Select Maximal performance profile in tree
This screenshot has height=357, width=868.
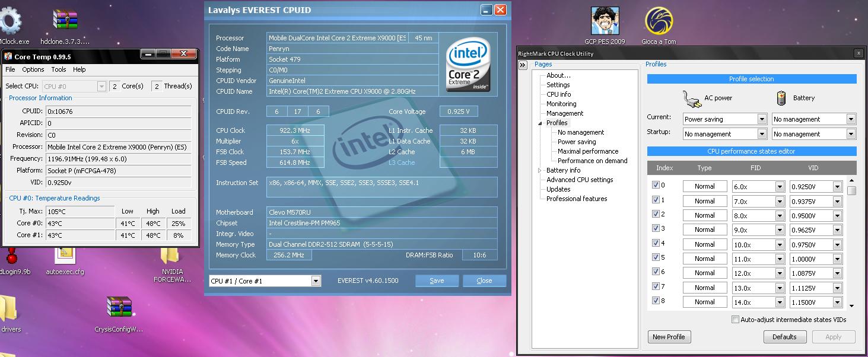pos(588,151)
